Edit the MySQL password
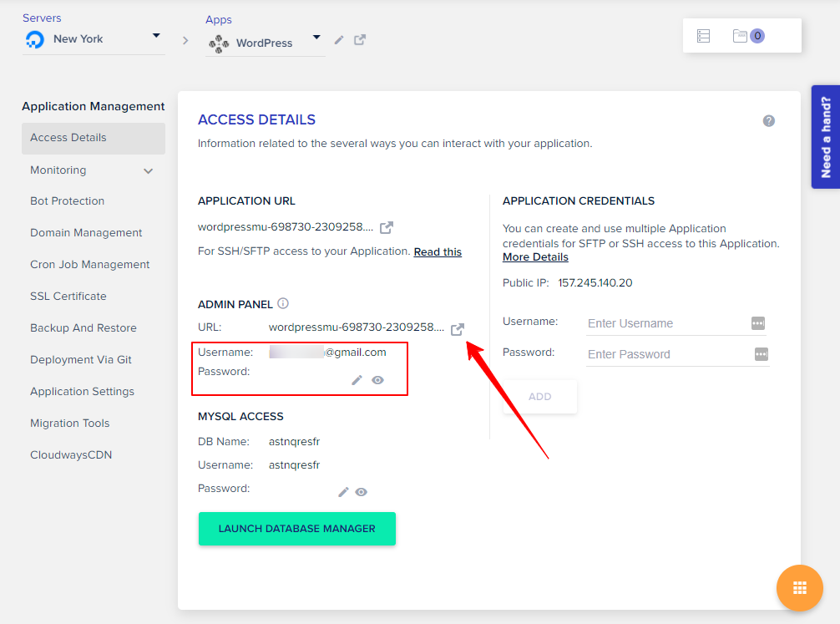 (x=342, y=492)
